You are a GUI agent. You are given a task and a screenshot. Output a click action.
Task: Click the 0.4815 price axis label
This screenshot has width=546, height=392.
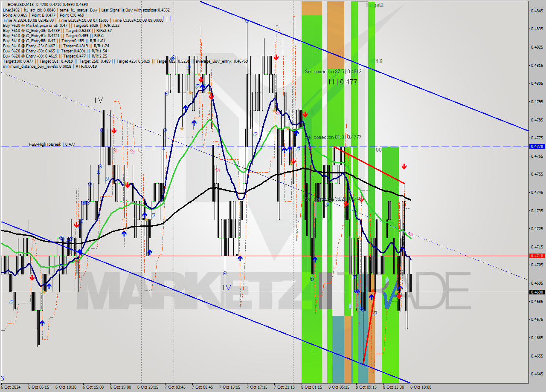537,65
